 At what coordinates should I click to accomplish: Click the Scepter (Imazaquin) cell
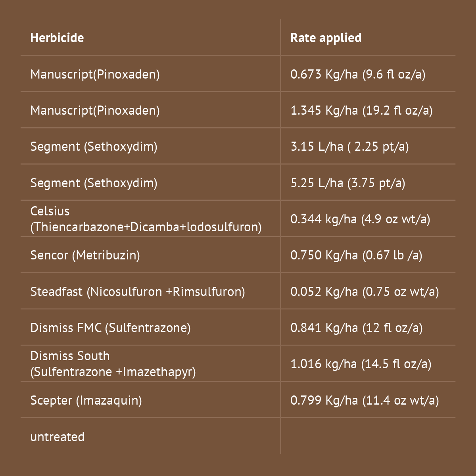(x=86, y=400)
